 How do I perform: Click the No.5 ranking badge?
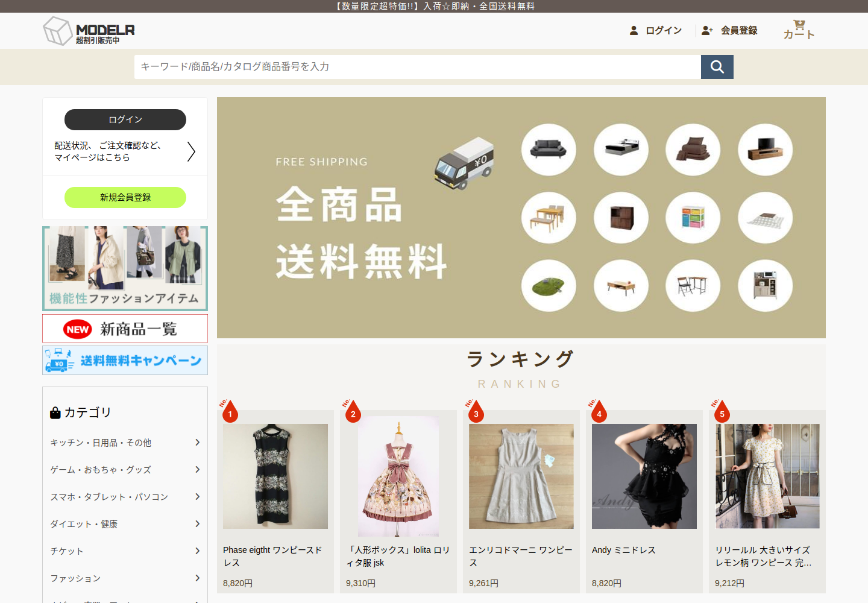721,411
